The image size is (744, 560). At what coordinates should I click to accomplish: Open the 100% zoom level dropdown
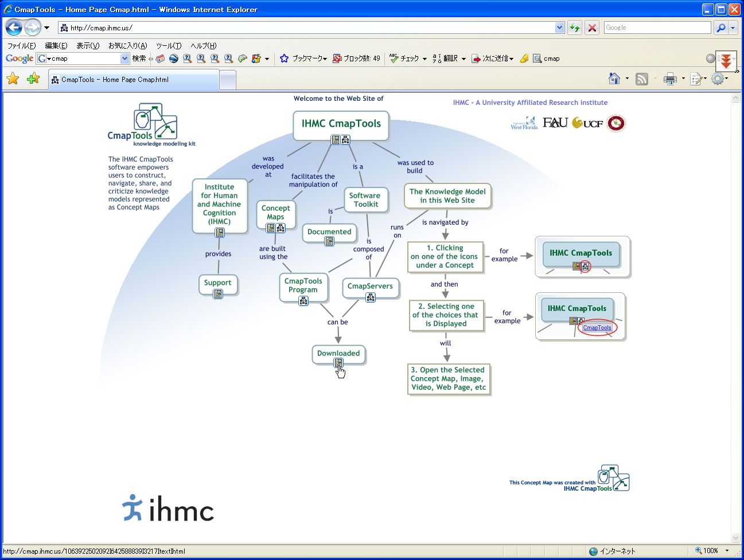(727, 551)
